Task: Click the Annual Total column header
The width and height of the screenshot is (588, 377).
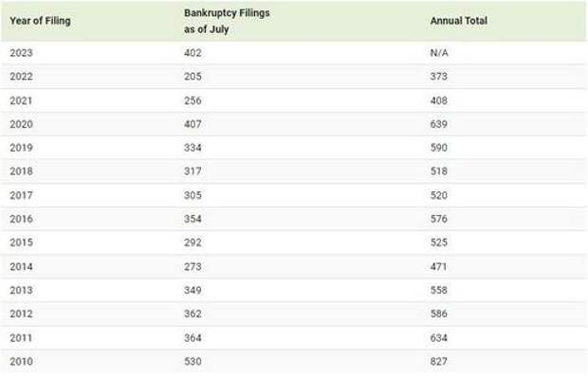Action: click(x=459, y=21)
